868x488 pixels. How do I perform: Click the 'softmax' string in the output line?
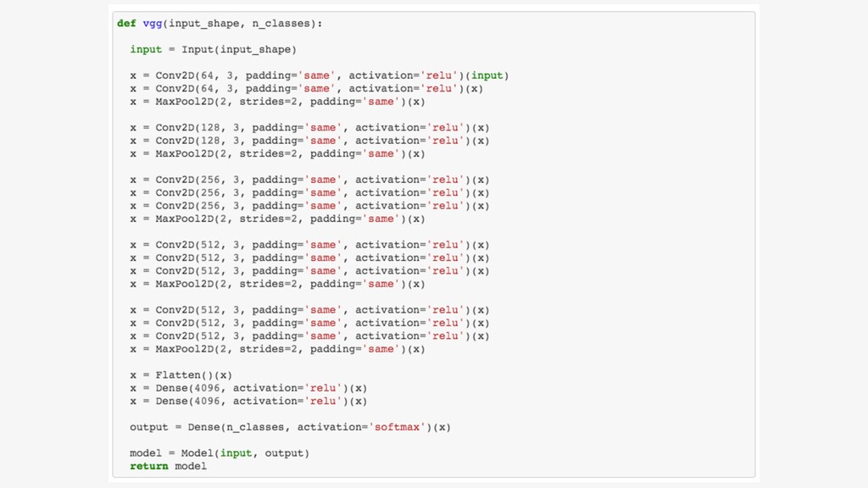(397, 427)
